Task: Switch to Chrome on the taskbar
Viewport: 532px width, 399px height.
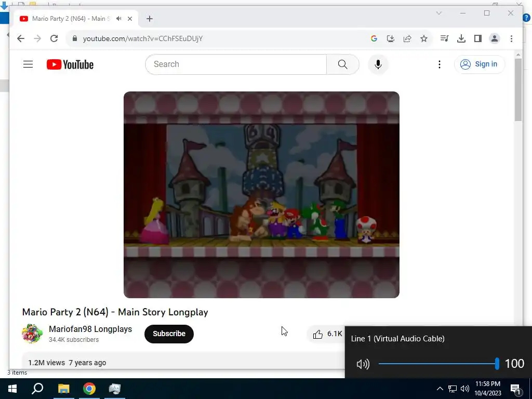Action: (89, 389)
